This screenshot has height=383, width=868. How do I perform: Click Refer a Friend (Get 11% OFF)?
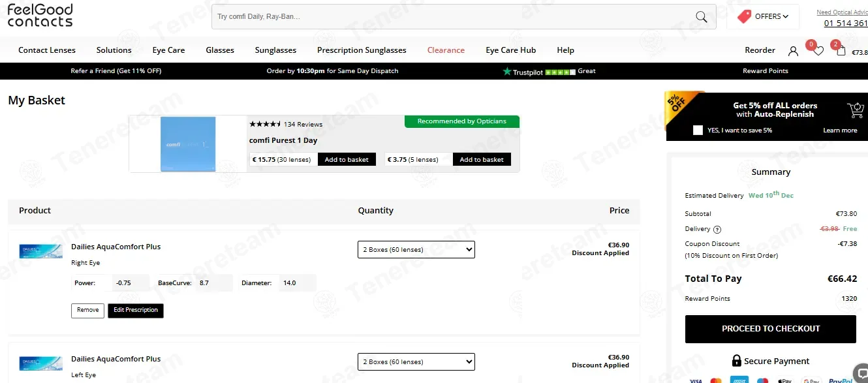click(116, 71)
